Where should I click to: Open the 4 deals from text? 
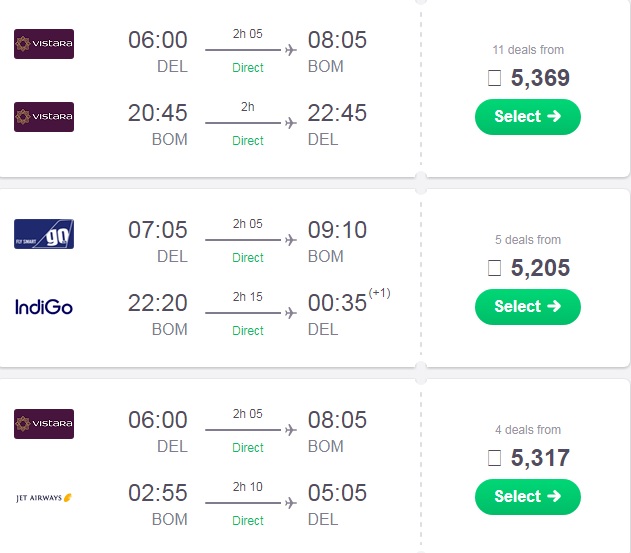[528, 430]
